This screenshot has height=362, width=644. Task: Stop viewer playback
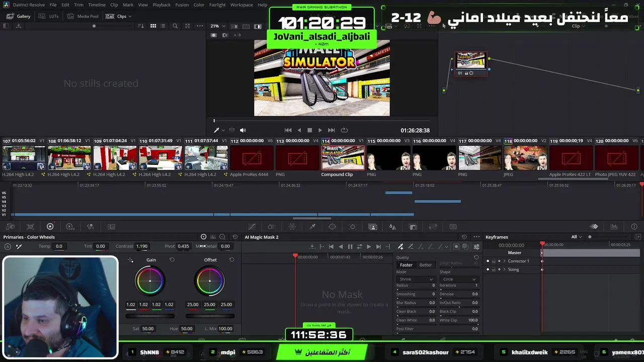click(x=309, y=130)
